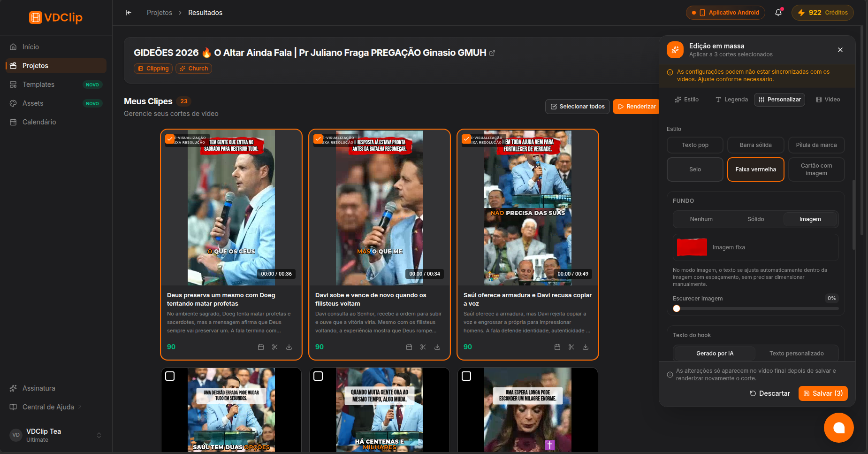This screenshot has width=868, height=454.
Task: Click the Aplicativo Android button
Action: click(x=725, y=13)
